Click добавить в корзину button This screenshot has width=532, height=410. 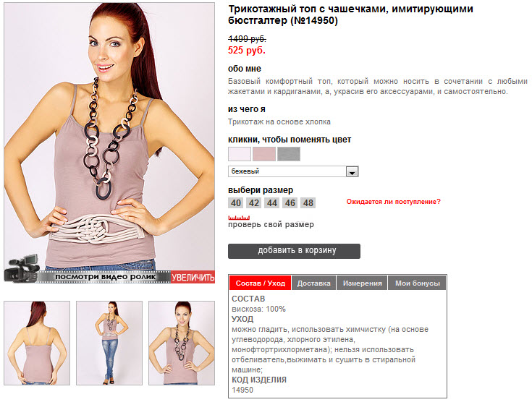294,251
